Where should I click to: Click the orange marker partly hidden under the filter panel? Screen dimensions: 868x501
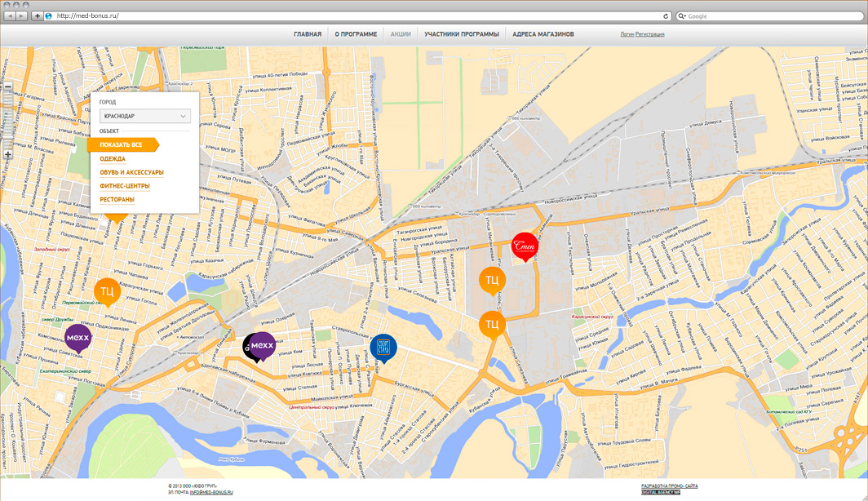click(x=116, y=218)
